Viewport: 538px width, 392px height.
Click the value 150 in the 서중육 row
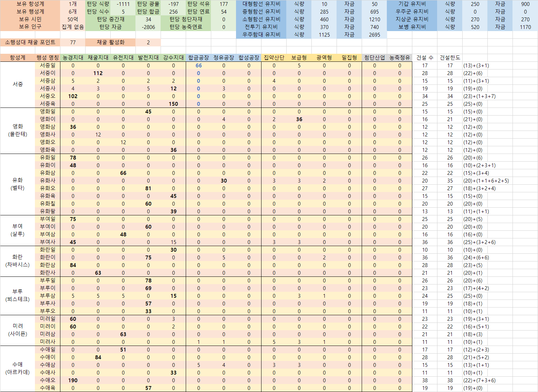(173, 104)
